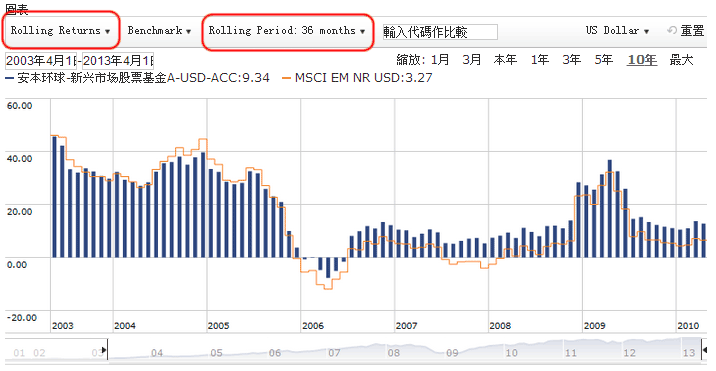The image size is (716, 371).
Task: Click the blue fund legend marker
Action: point(10,79)
